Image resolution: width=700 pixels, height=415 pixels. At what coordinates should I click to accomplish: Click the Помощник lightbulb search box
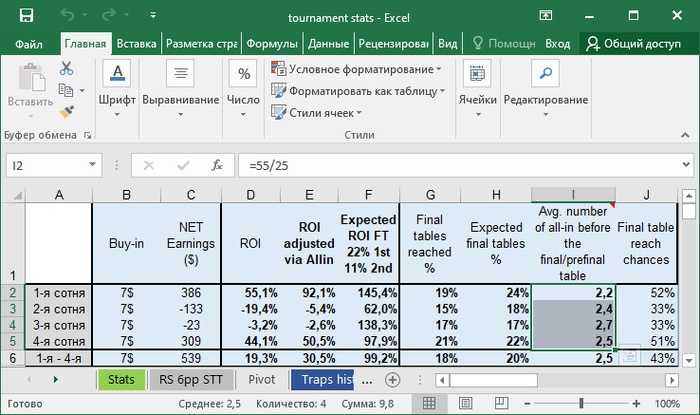pyautogui.click(x=504, y=44)
